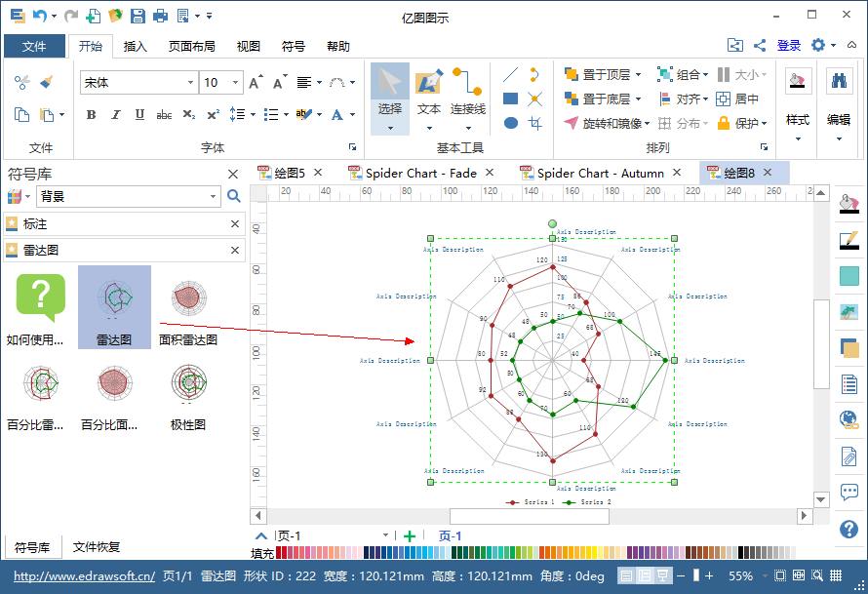
Task: Click the zoom in plus button
Action: click(709, 575)
